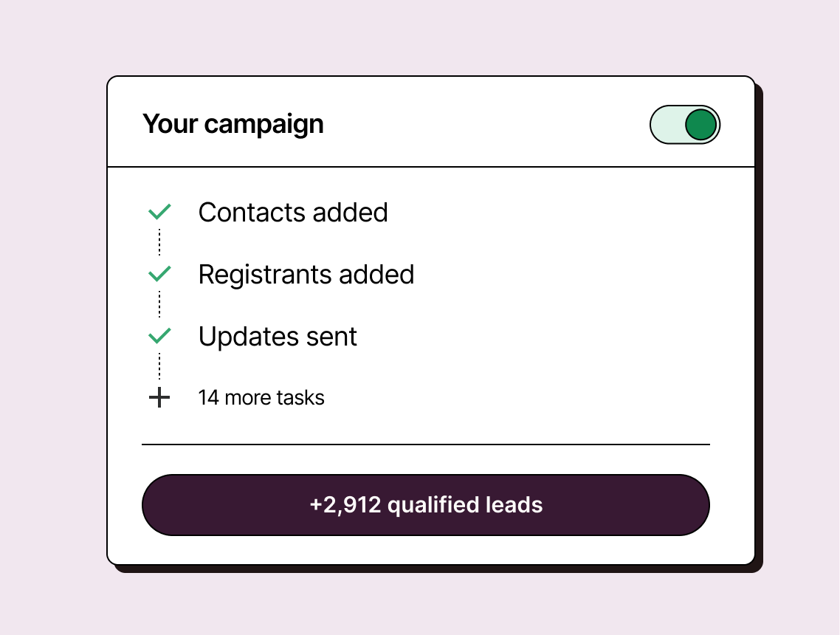Click the dotted connector below Registrants added checkmark
This screenshot has height=635, width=840.
(159, 304)
